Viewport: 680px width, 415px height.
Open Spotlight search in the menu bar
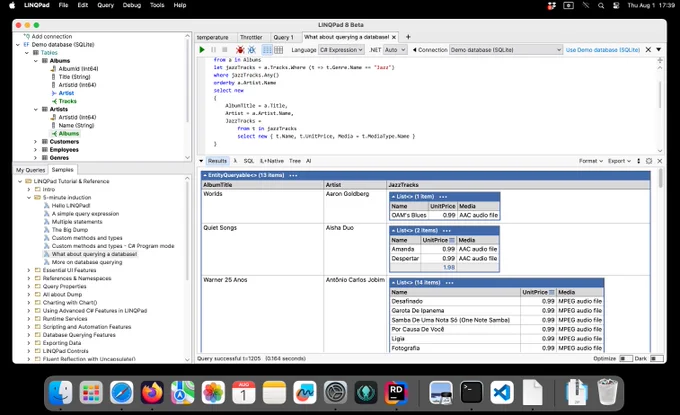click(601, 6)
